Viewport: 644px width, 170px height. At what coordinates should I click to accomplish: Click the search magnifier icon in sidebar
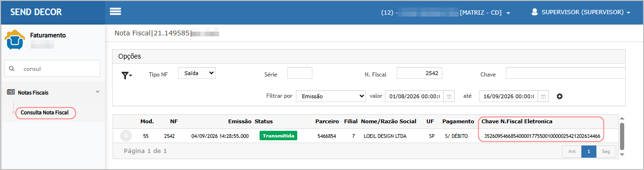tap(12, 68)
